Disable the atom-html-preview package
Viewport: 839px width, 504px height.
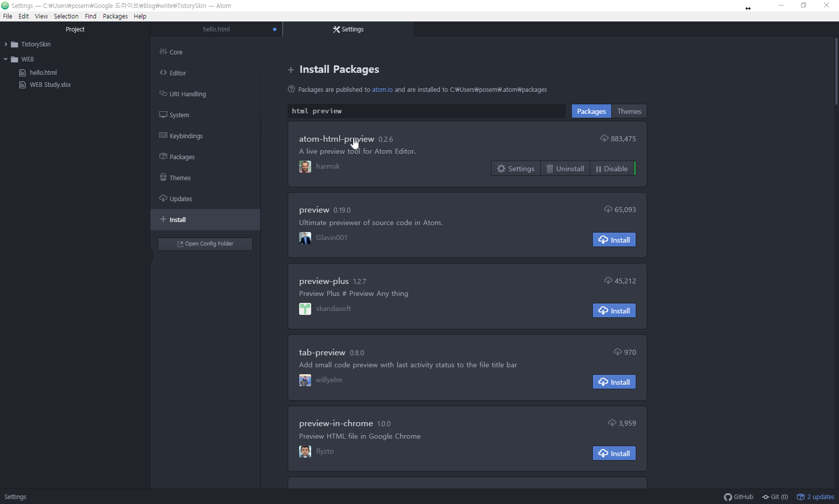[x=612, y=169]
